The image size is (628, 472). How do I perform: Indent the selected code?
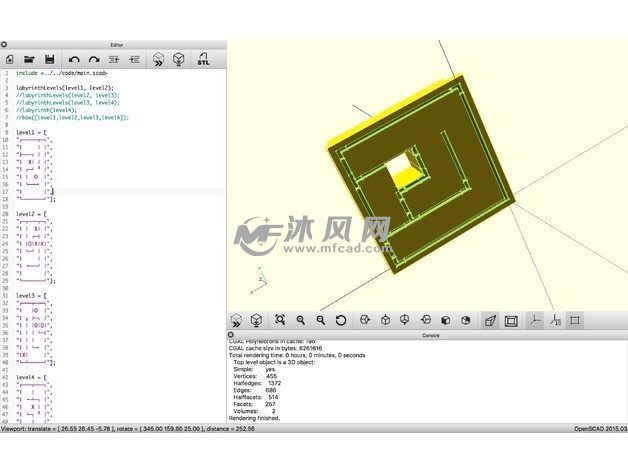point(135,59)
